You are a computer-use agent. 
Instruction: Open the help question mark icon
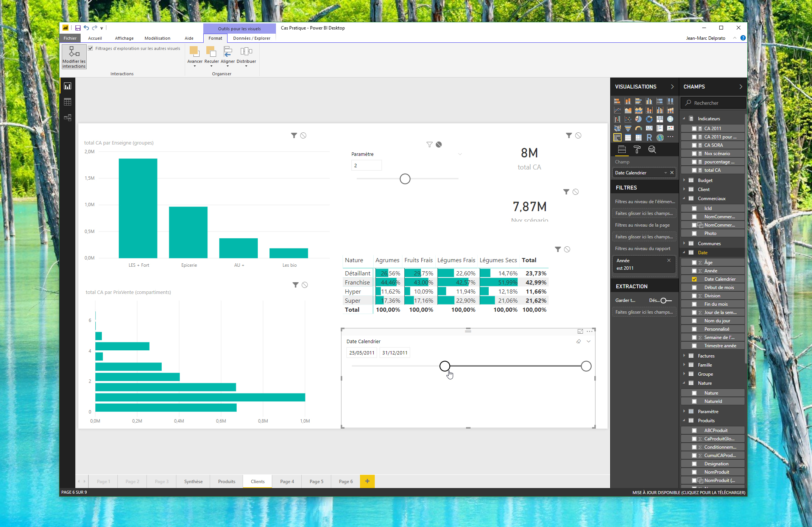[x=743, y=38]
